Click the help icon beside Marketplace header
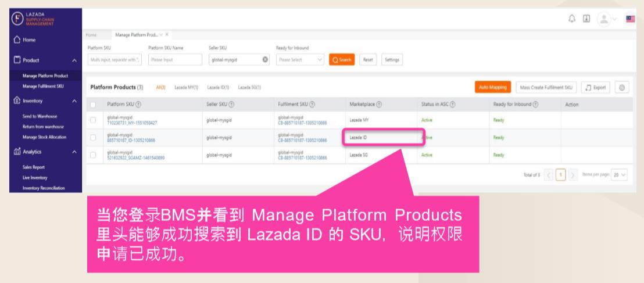Screen dimensions: 644x283 click(379, 104)
